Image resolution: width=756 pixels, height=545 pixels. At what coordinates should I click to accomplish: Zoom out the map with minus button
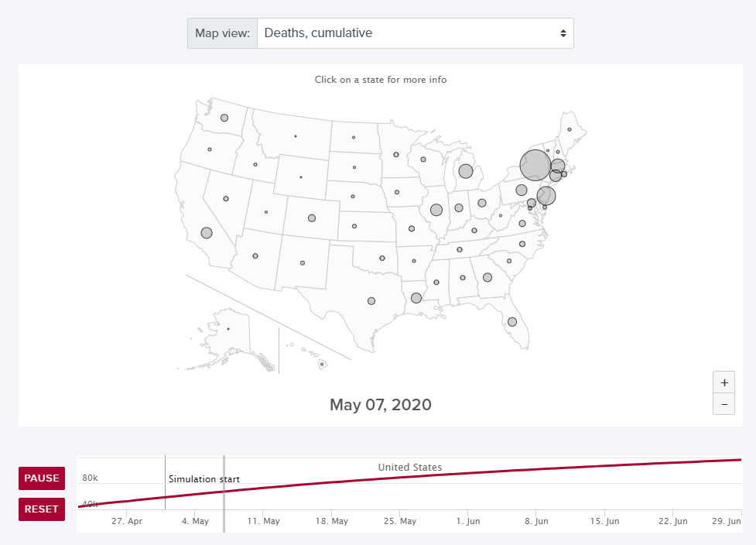(724, 403)
